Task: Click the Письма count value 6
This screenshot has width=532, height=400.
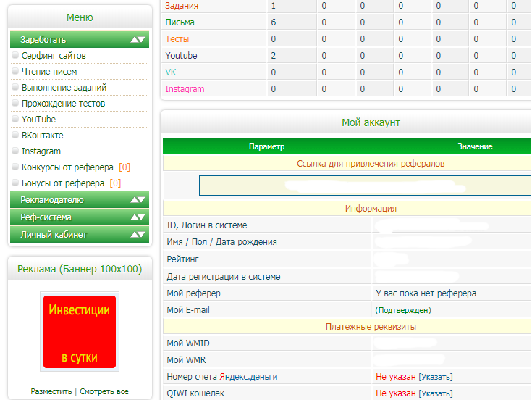Action: pos(274,22)
